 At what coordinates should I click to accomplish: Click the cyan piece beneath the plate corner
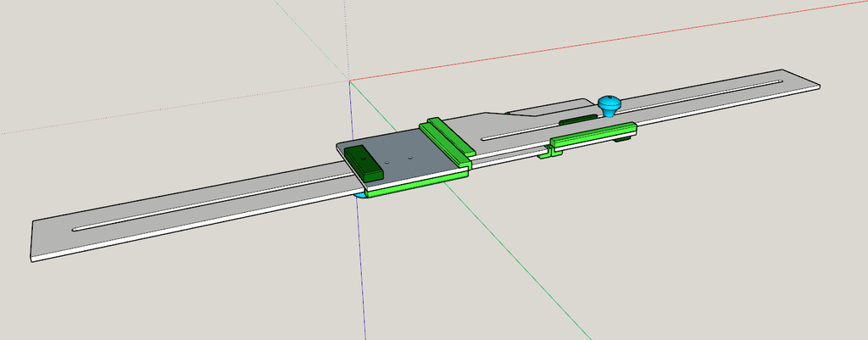click(x=359, y=194)
